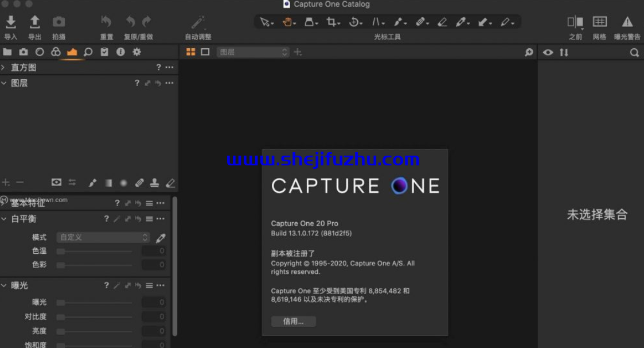The width and height of the screenshot is (644, 348).
Task: Click the zoom magnifier icon at viewer toolbar right
Action: [x=529, y=52]
